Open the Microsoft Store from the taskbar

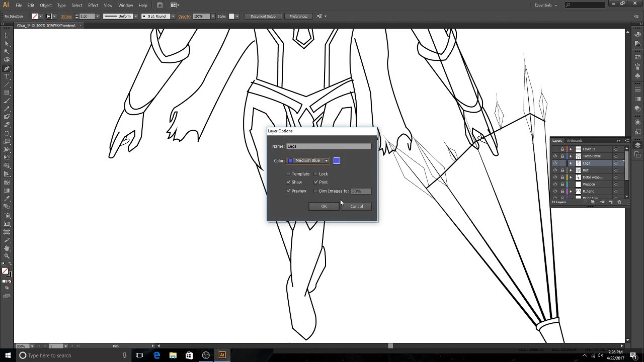(x=189, y=355)
